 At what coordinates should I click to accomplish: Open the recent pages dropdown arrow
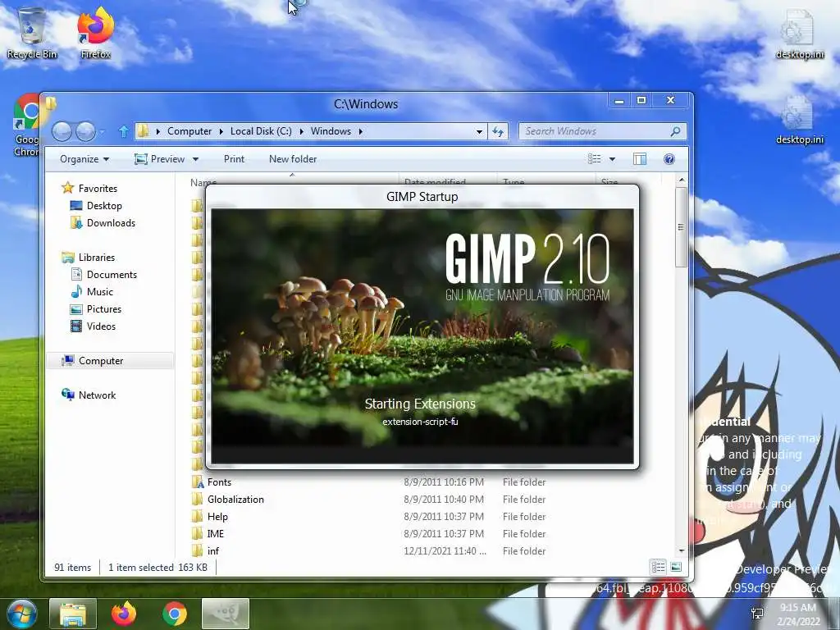(103, 131)
